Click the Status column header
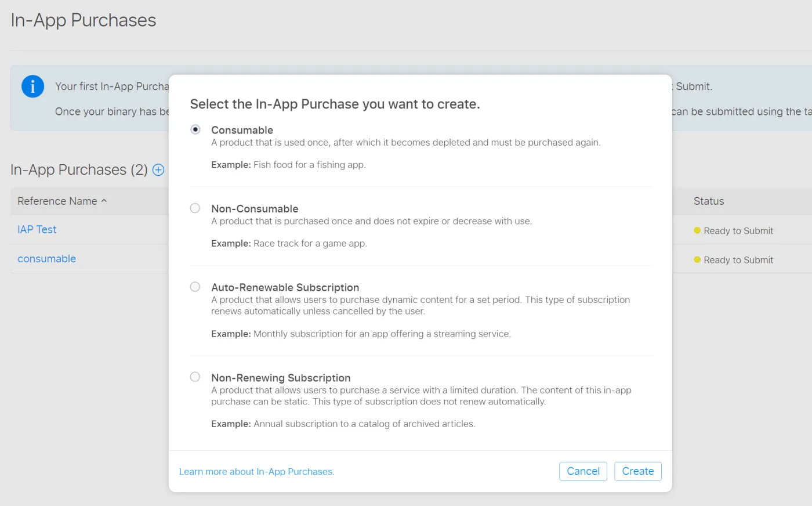812x506 pixels. (x=709, y=201)
